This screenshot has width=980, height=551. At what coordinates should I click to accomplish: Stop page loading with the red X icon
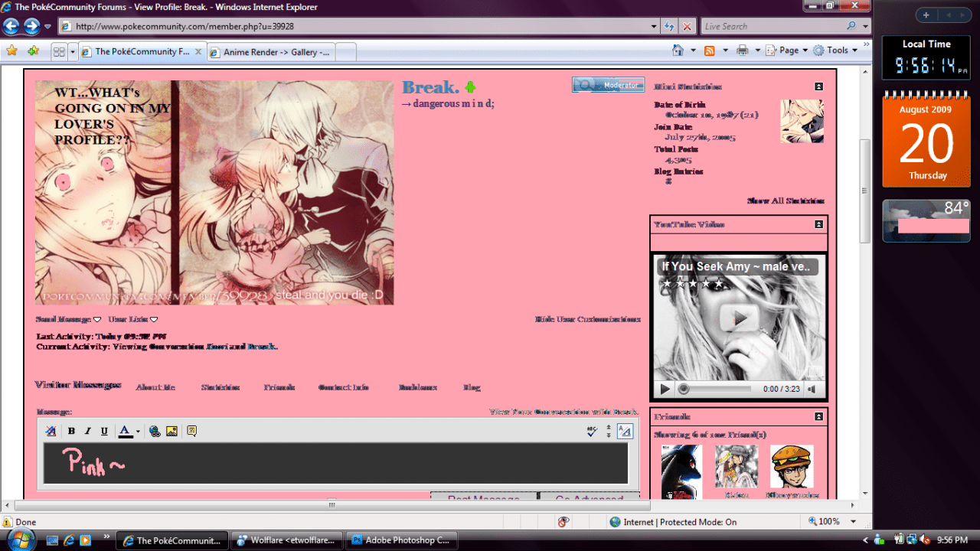point(688,26)
